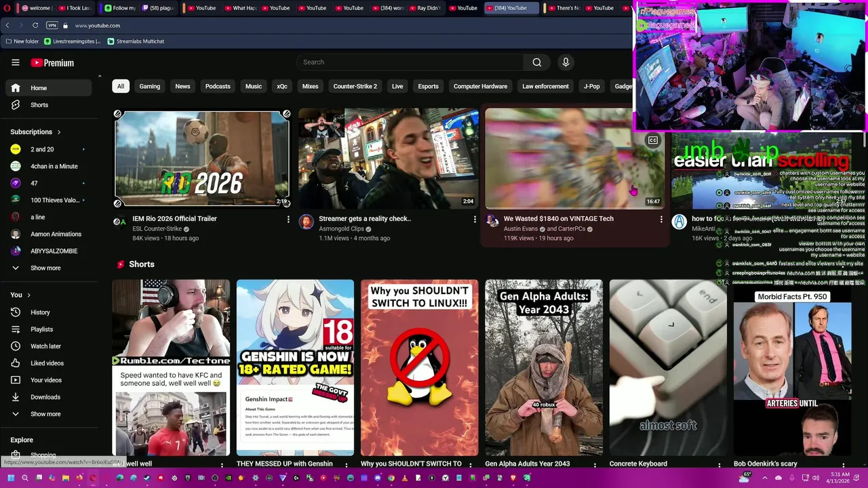Expand the Subscriptions section arrow

pyautogui.click(x=59, y=132)
